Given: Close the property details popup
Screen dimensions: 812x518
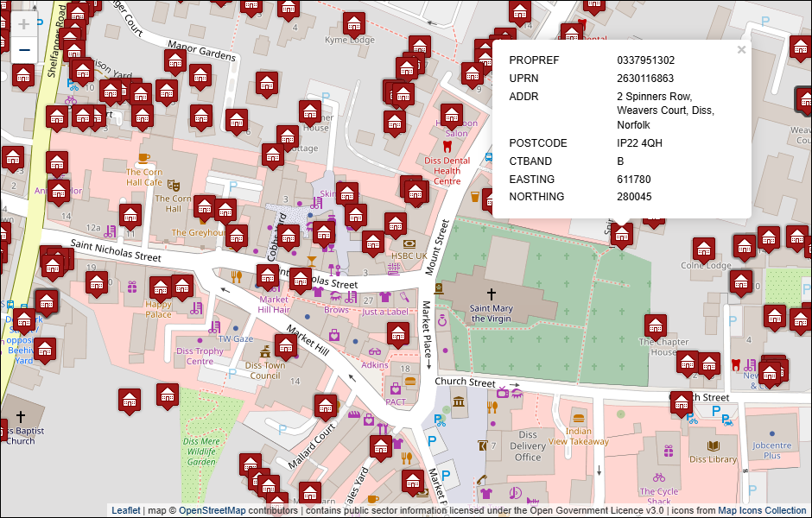Looking at the screenshot, I should coord(740,50).
